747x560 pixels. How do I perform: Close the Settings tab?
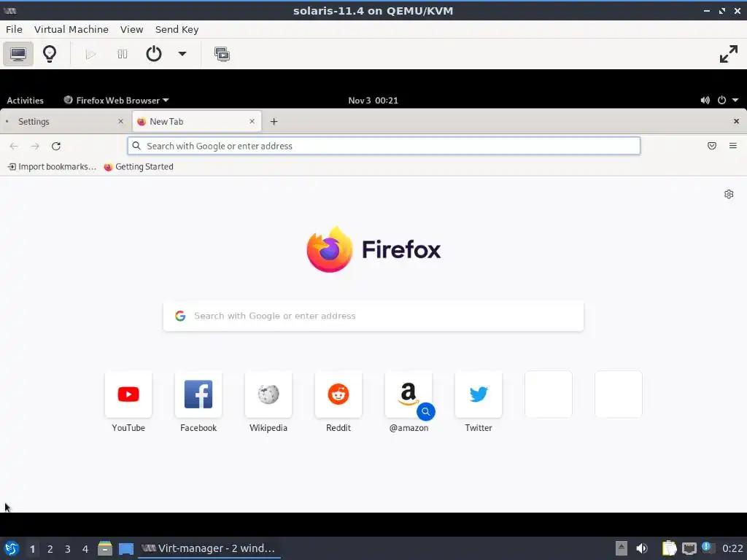tap(120, 122)
